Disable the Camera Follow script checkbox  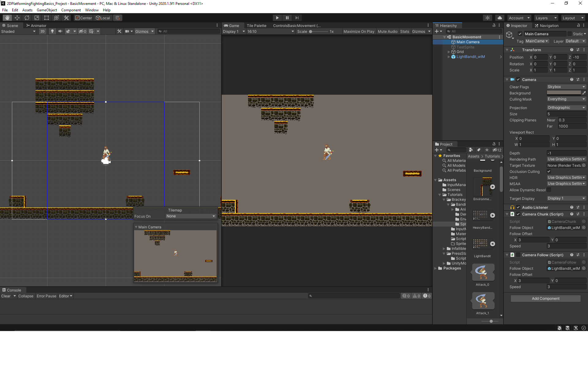pyautogui.click(x=518, y=255)
